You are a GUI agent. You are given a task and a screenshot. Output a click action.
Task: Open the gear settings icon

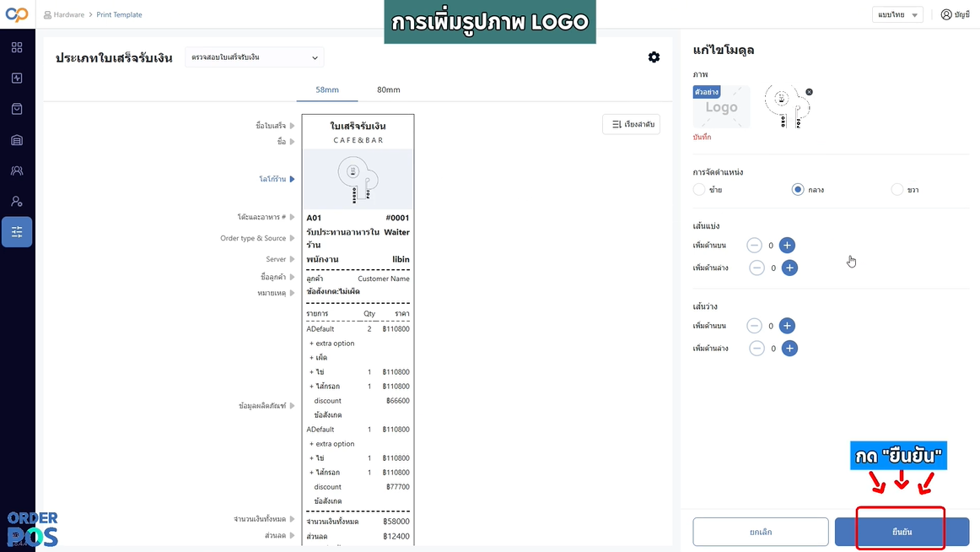[654, 57]
